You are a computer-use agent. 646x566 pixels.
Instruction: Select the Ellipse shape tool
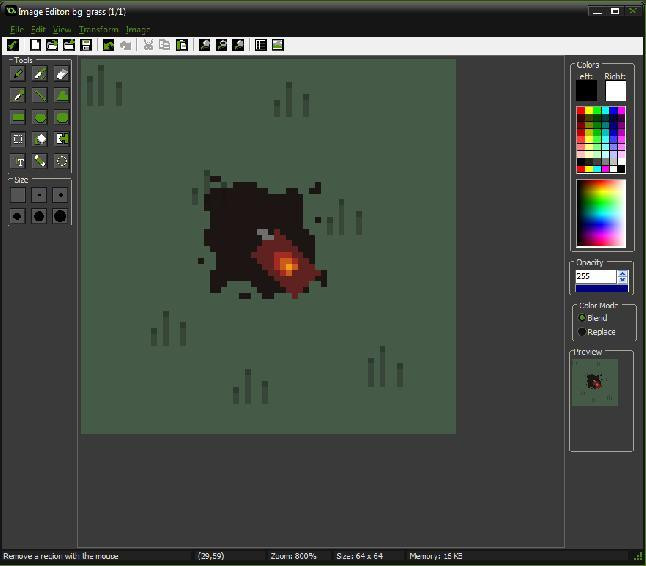pos(40,117)
